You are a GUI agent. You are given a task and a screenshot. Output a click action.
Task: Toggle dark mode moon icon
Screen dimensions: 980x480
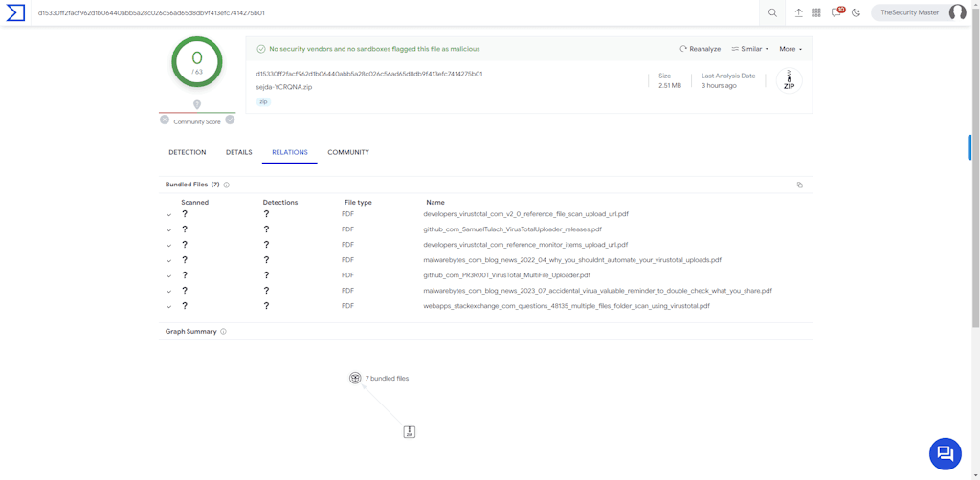pos(857,12)
